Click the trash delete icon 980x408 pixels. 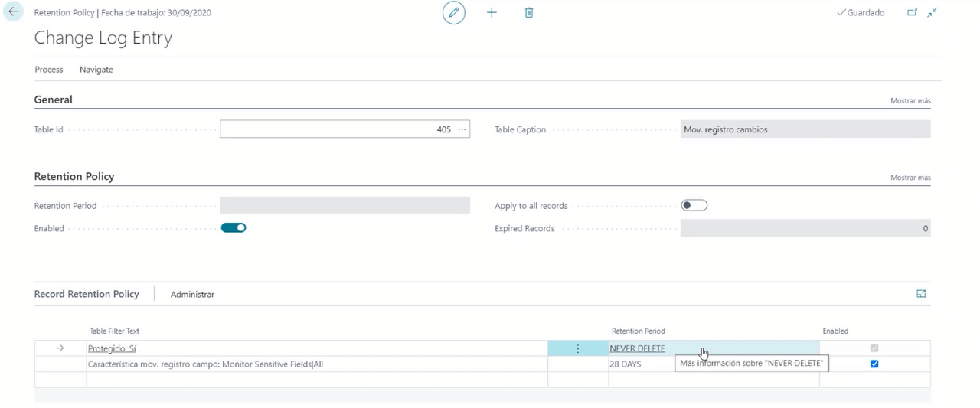529,13
